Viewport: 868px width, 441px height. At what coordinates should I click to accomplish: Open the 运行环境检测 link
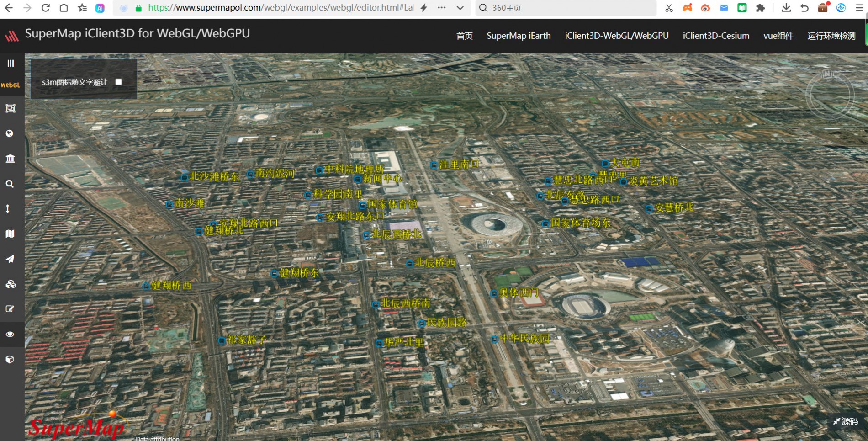point(831,36)
